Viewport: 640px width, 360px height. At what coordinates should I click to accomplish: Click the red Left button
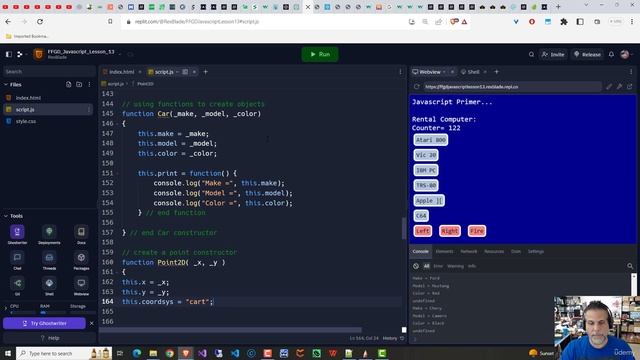422,231
